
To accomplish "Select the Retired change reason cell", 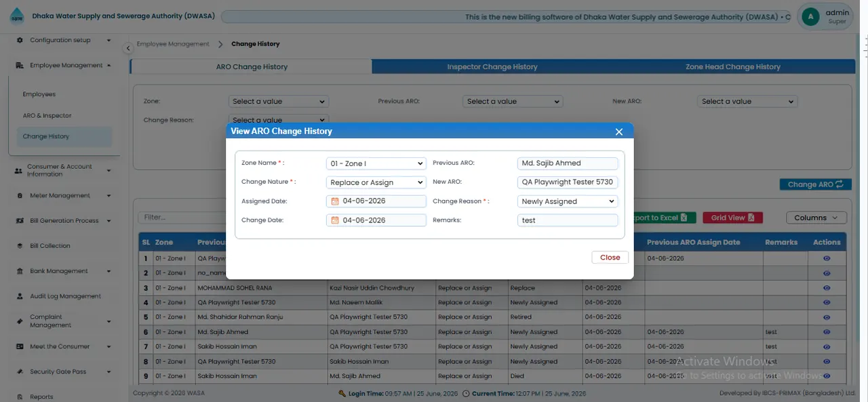I will point(545,317).
